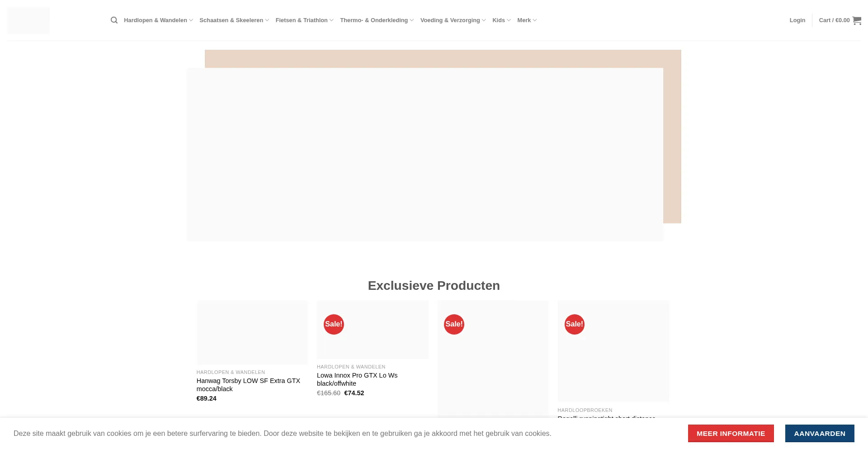Open Hanwag Torsby LOW SF product link
This screenshot has height=449, width=868.
click(x=248, y=385)
